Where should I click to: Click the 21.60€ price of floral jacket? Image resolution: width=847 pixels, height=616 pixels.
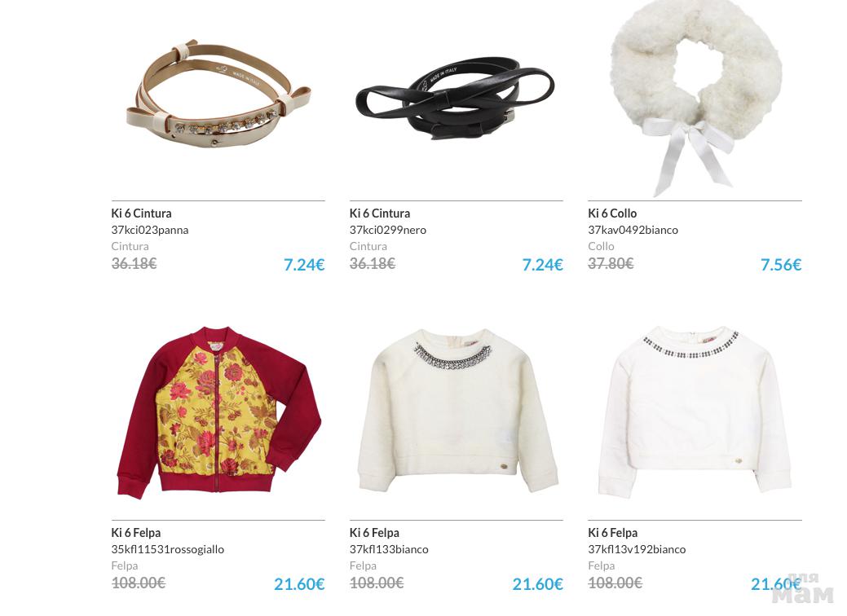click(x=298, y=584)
